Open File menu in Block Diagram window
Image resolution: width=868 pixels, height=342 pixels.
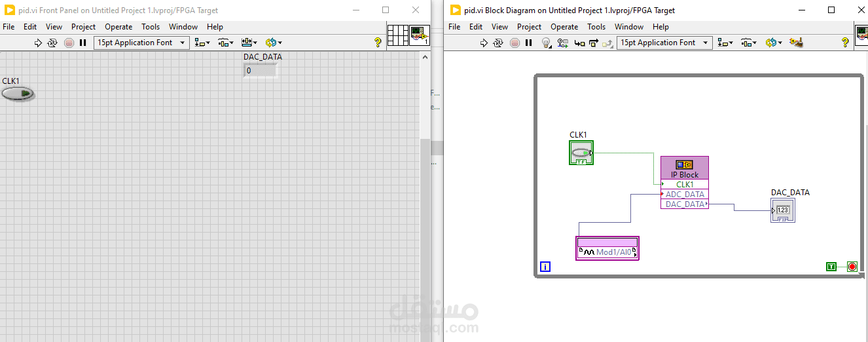454,27
